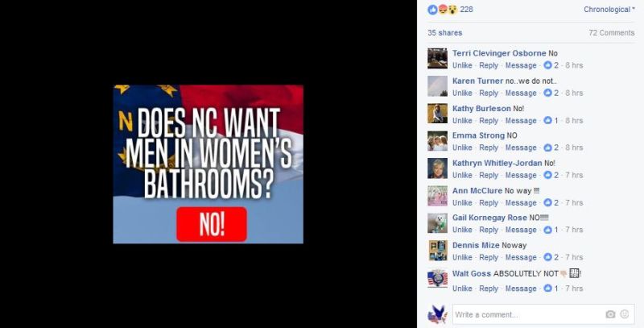
Task: Click like count icon on Walt Goss's comment
Action: [x=547, y=289]
